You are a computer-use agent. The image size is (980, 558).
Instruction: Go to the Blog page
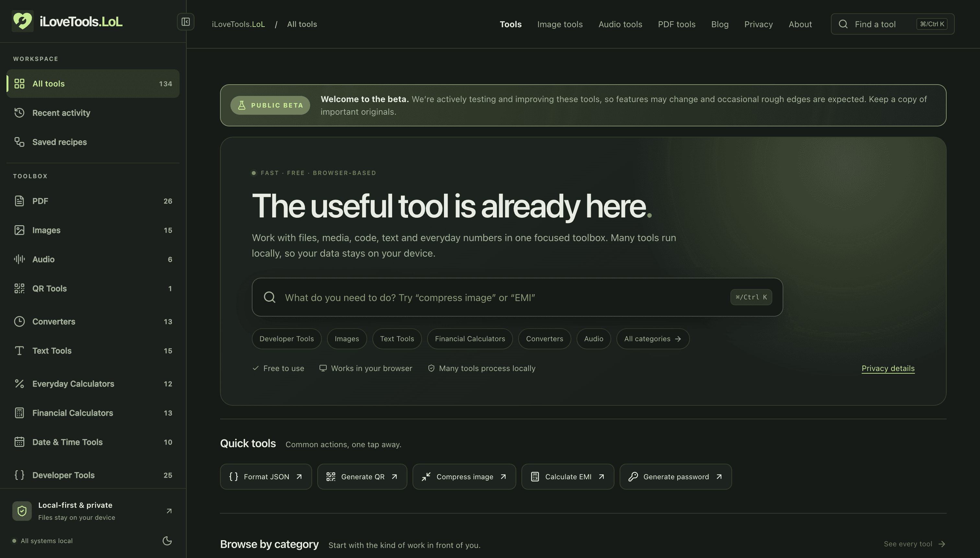coord(720,24)
